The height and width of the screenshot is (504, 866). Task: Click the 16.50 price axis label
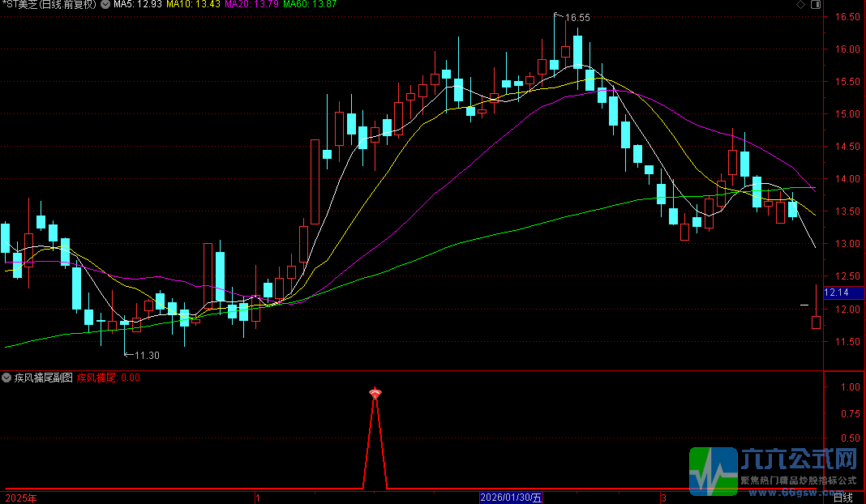pos(847,17)
